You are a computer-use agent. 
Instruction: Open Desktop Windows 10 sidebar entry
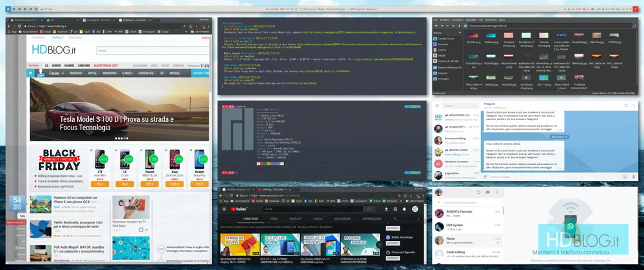click(x=448, y=67)
